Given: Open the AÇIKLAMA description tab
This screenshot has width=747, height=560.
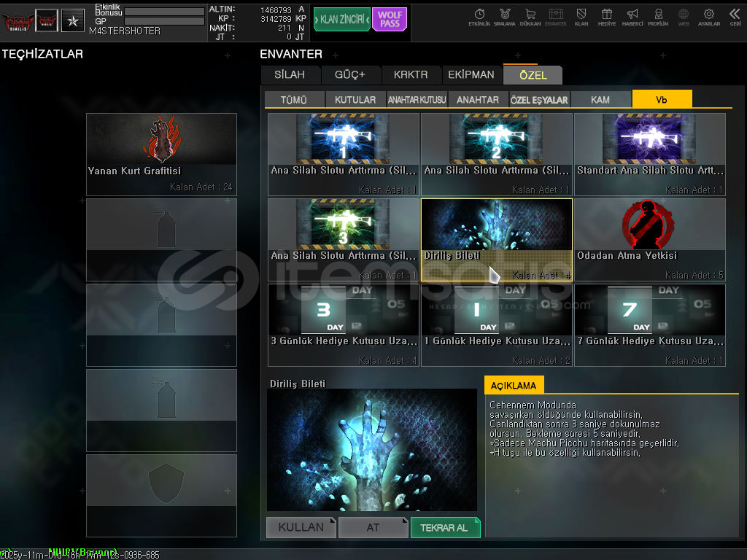Looking at the screenshot, I should (x=514, y=385).
